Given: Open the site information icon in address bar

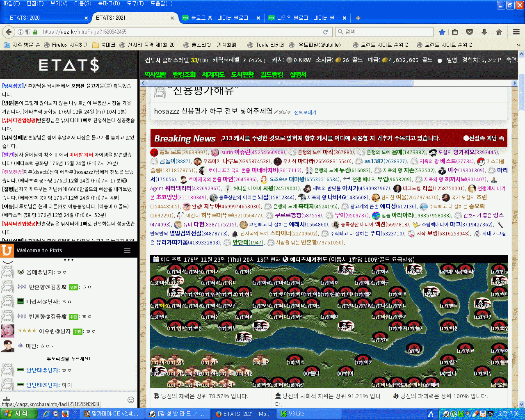Looking at the screenshot, I should (x=21, y=32).
